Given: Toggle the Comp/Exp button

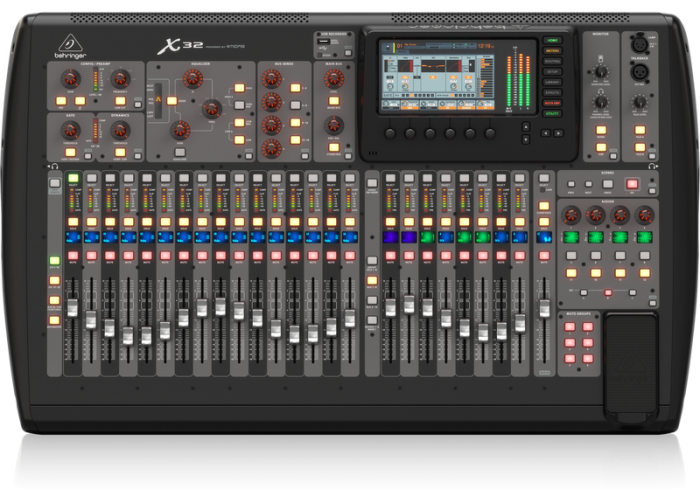Looking at the screenshot, I should [x=120, y=153].
